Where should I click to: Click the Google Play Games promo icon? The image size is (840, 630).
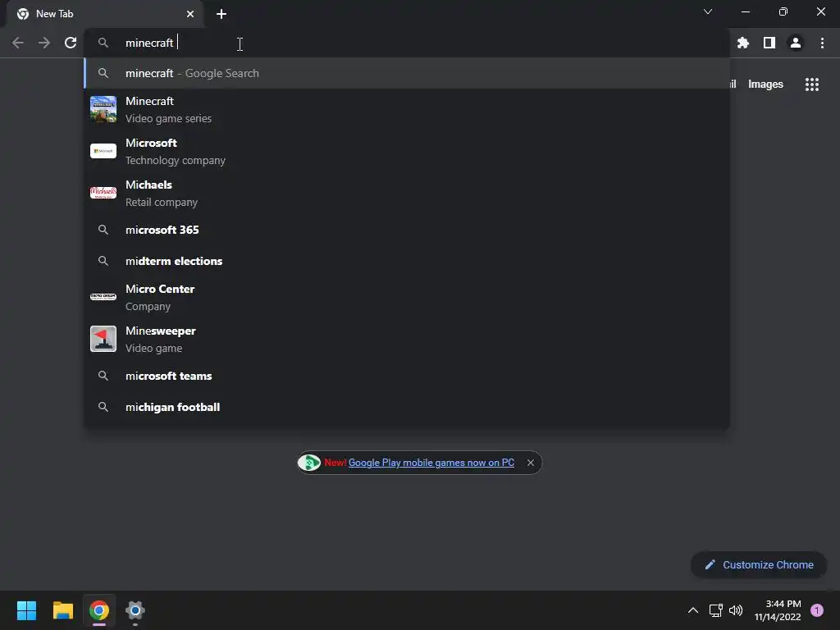pyautogui.click(x=309, y=463)
